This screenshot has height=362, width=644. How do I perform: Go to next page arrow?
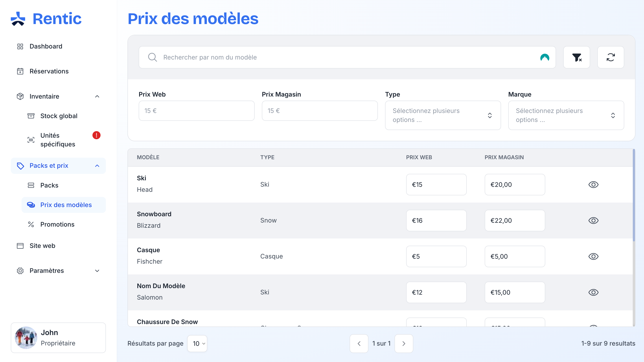pyautogui.click(x=404, y=344)
